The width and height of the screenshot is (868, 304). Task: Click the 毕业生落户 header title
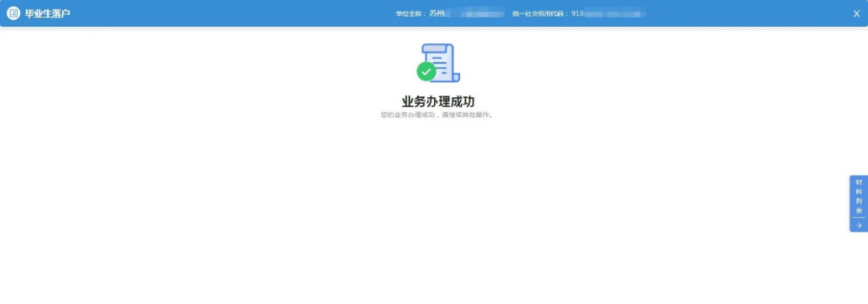coord(48,13)
